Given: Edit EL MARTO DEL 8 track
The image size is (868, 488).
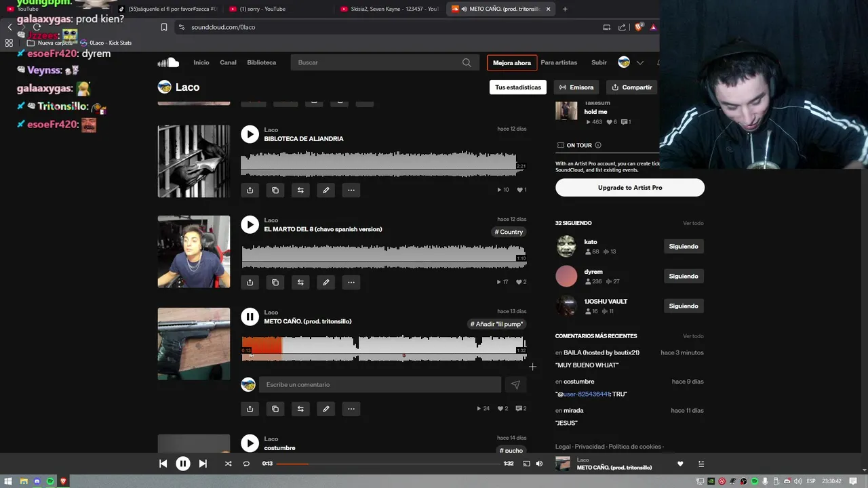Looking at the screenshot, I should (326, 283).
